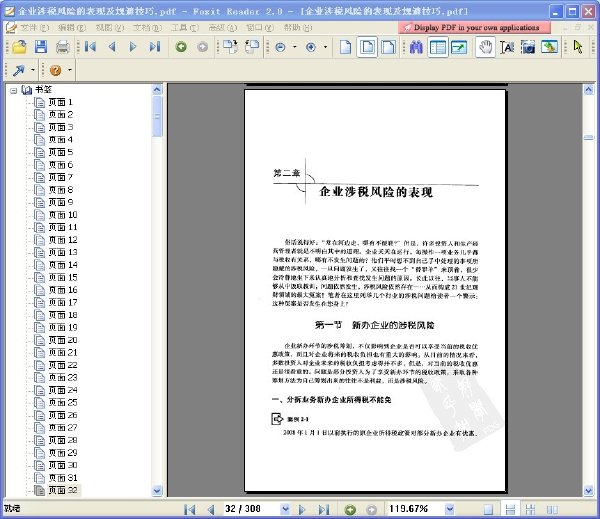The height and width of the screenshot is (519, 600).
Task: Select bookmark page 31 in tree
Action: tap(63, 478)
